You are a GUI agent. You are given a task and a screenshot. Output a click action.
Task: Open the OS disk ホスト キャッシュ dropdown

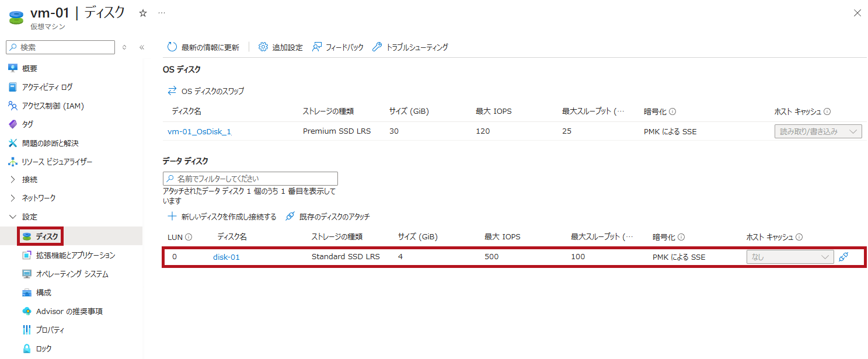point(817,131)
